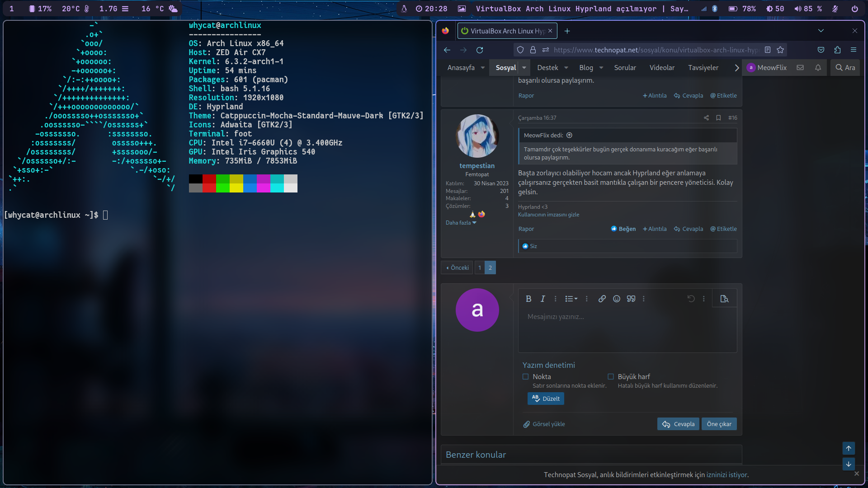
Task: Click the Italic formatting icon in editor
Action: tap(542, 299)
